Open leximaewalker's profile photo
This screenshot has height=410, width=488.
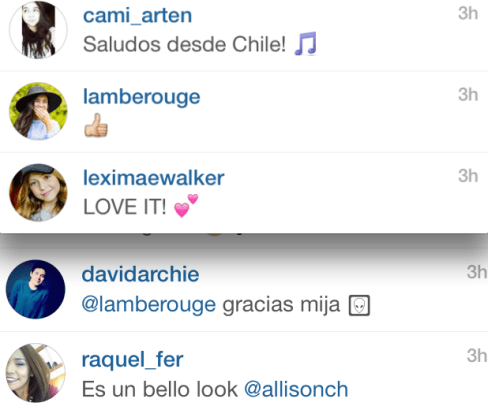[x=38, y=193]
